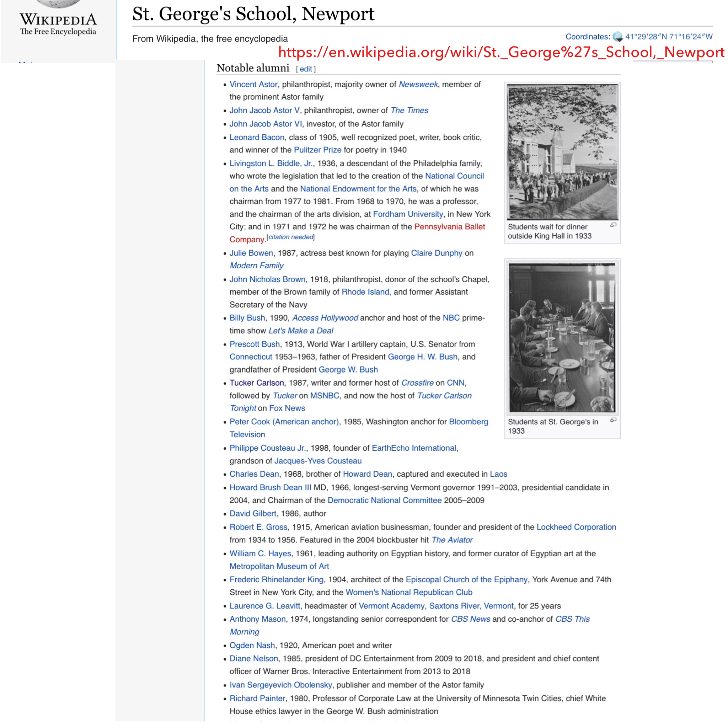Click the CNN link

pyautogui.click(x=456, y=383)
